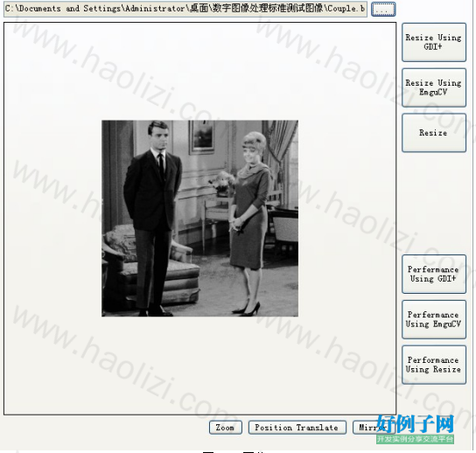
Task: Run Performance Using EmguCV test
Action: point(434,319)
